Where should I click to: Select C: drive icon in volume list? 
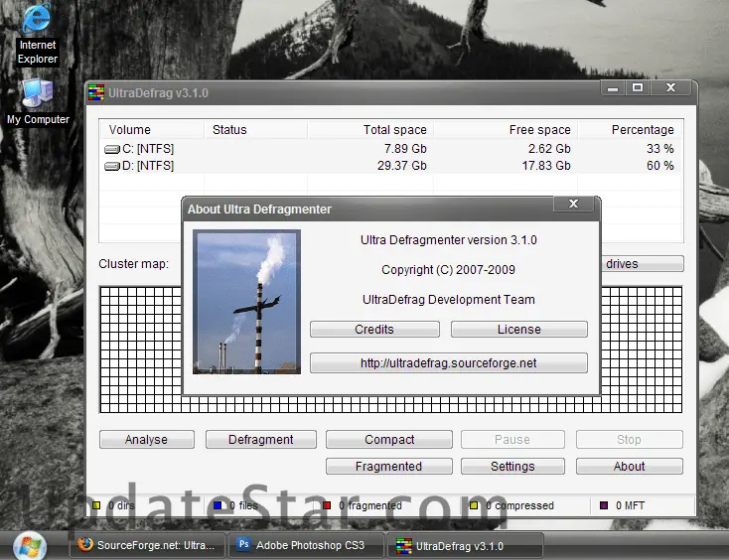111,149
